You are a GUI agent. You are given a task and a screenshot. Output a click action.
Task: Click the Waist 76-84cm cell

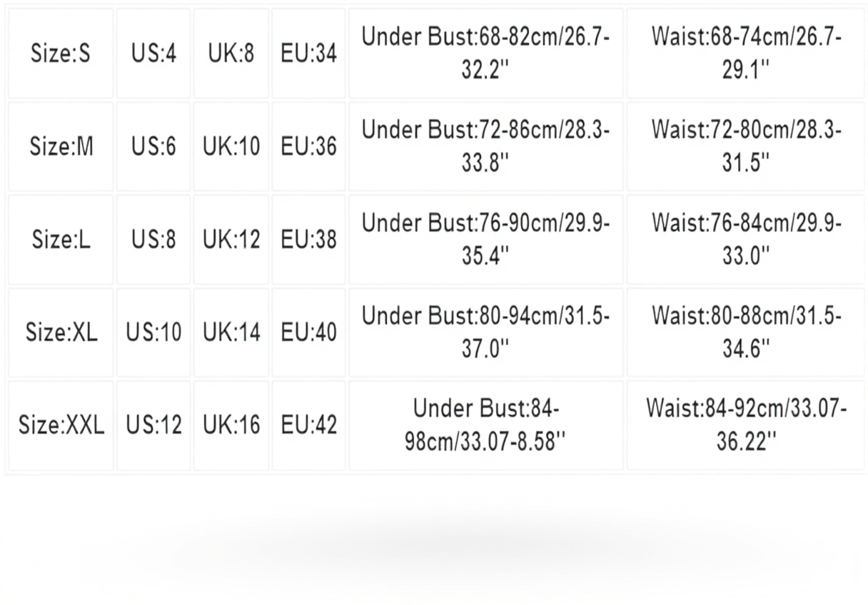(746, 239)
